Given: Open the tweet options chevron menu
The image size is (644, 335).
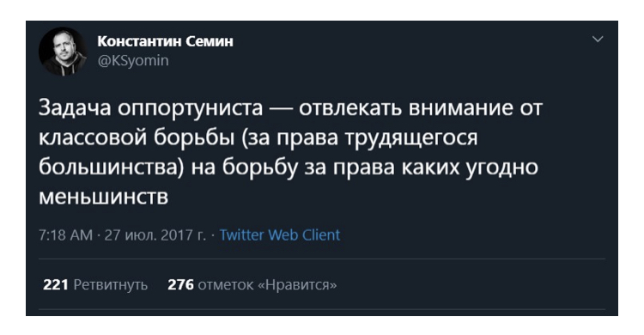Looking at the screenshot, I should [598, 40].
